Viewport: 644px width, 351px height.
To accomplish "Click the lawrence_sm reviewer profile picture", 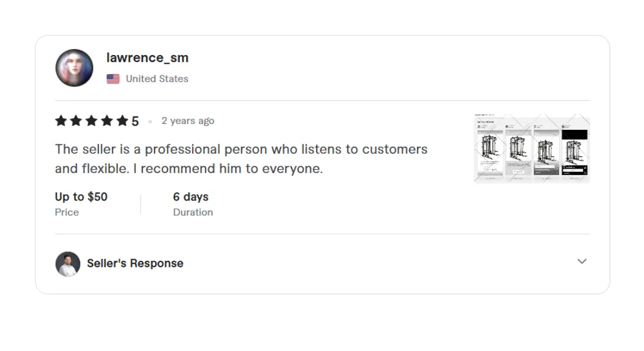I will tap(74, 68).
